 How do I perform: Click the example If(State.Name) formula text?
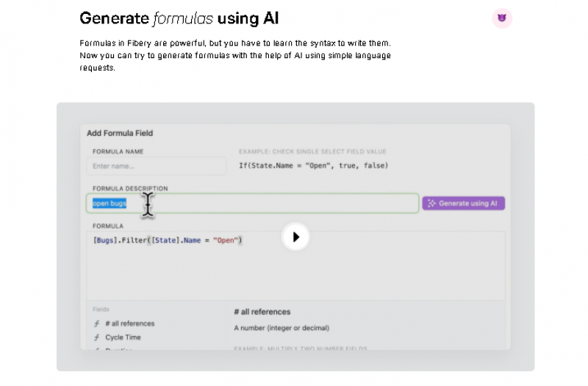click(313, 165)
